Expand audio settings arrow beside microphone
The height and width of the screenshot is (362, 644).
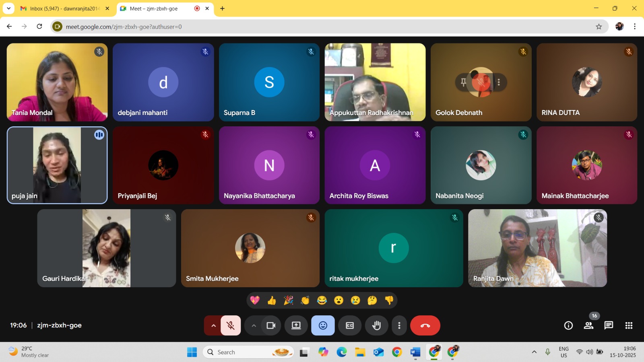[x=213, y=325]
